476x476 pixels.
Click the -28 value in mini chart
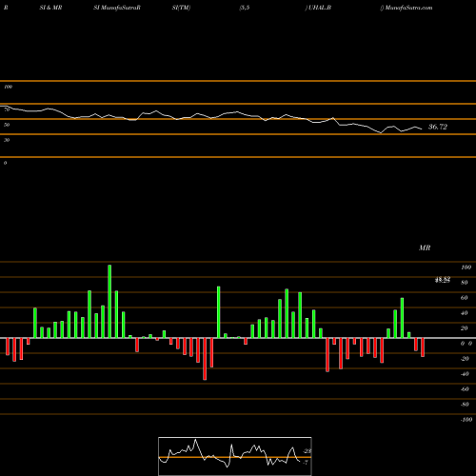307,451
